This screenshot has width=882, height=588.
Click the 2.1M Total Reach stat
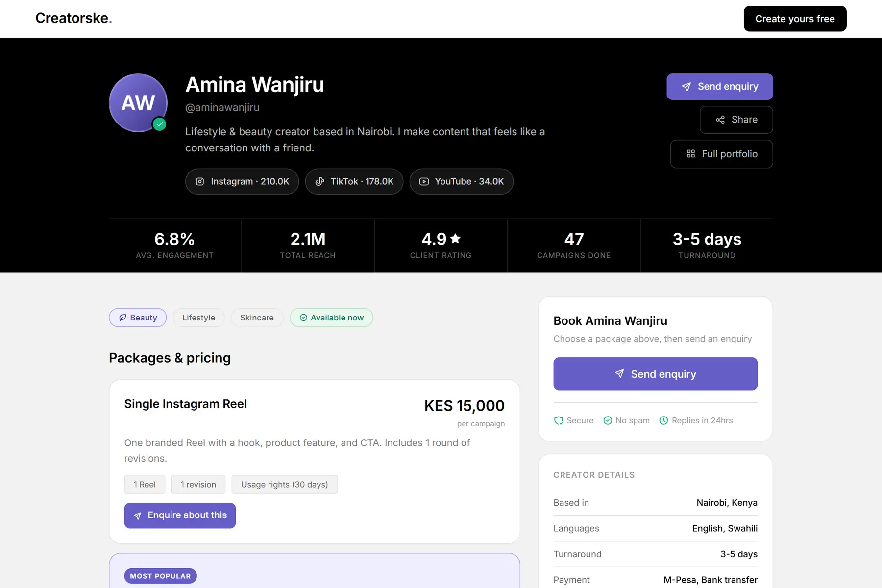tap(308, 245)
